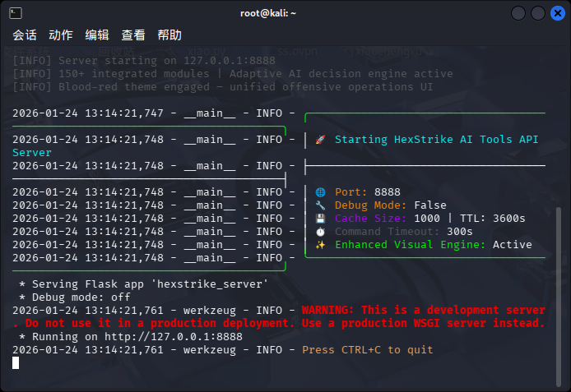
Task: Click 'Blood-red theme engaged' line
Action: 223,87
